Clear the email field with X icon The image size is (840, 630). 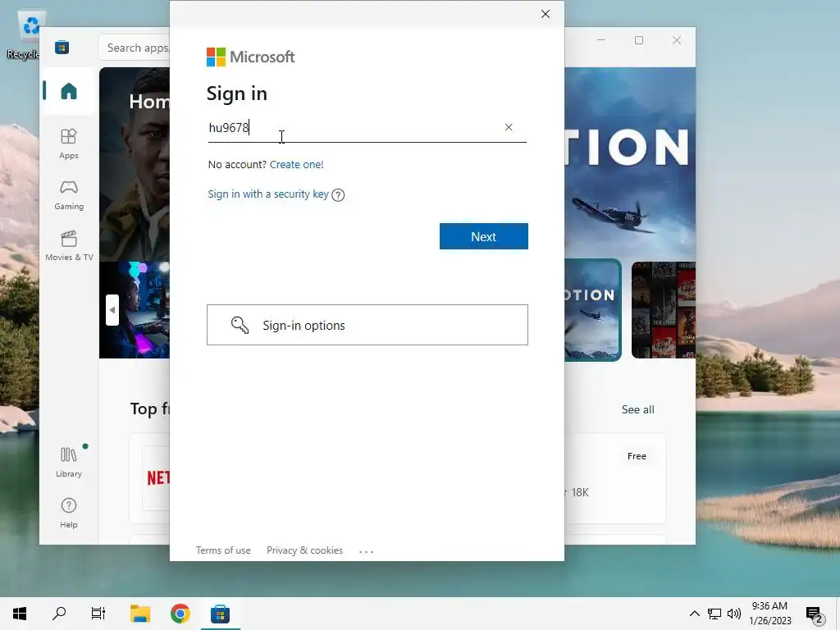coord(509,127)
